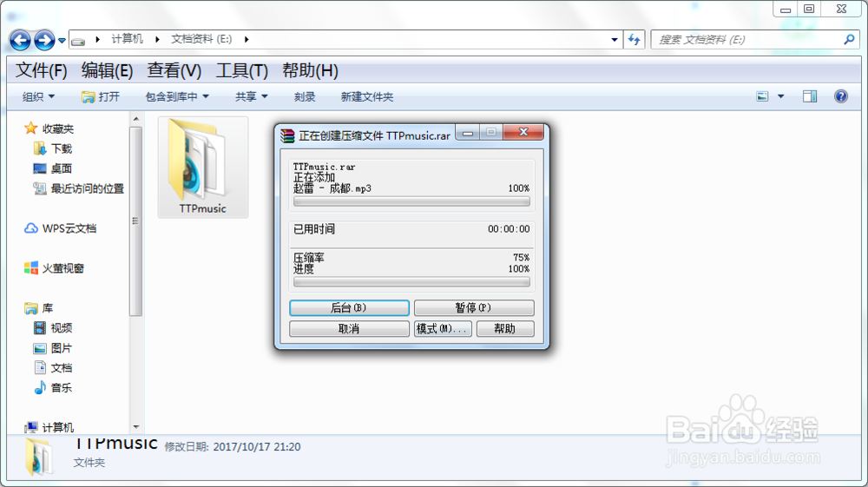The image size is (868, 487).
Task: Open Explorer help question mark icon
Action: pyautogui.click(x=841, y=96)
